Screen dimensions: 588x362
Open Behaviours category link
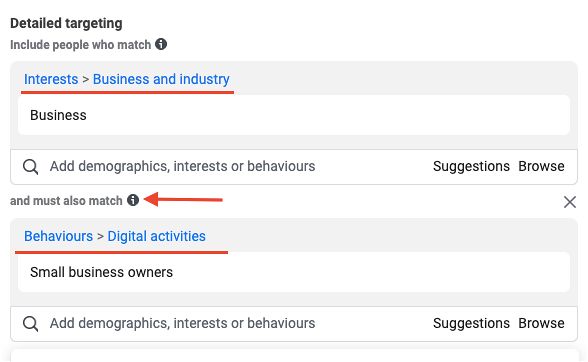pos(58,236)
